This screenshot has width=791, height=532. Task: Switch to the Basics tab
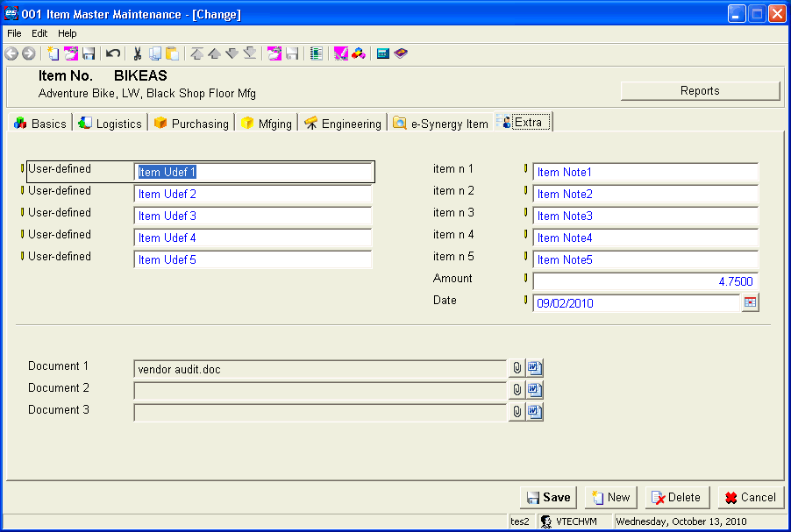(x=40, y=124)
